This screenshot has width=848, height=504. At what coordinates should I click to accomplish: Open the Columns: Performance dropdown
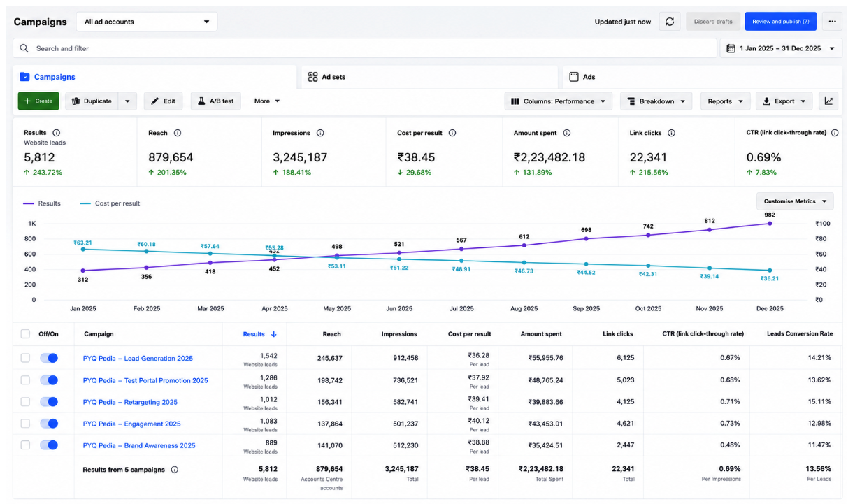tap(558, 101)
